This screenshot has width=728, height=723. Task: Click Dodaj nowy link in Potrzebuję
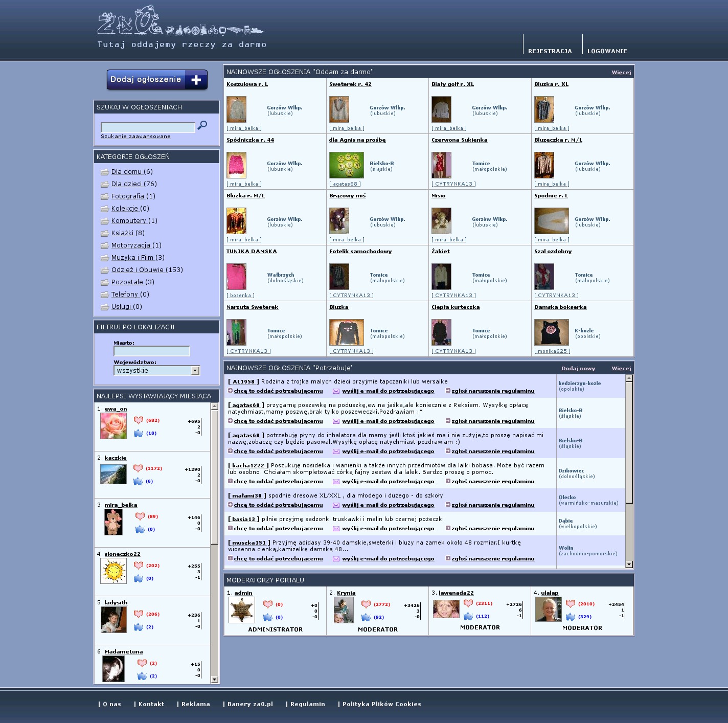(578, 368)
